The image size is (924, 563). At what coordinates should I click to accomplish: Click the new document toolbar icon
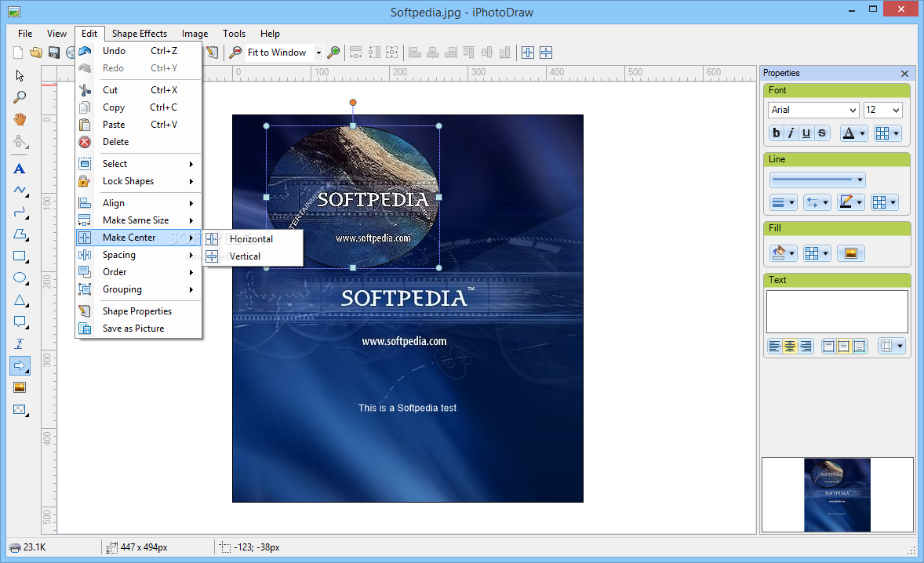pyautogui.click(x=18, y=53)
